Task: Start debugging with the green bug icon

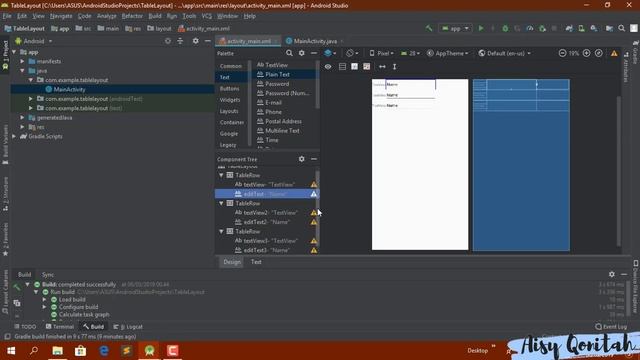Action: point(505,28)
